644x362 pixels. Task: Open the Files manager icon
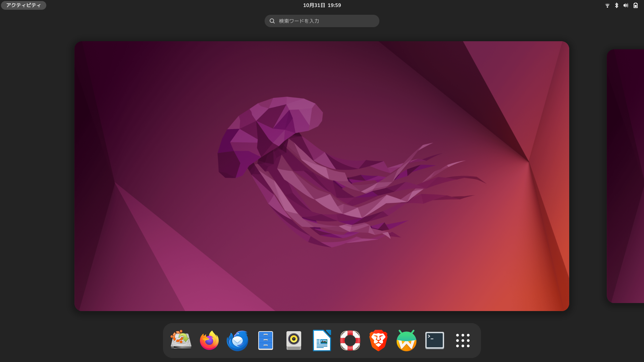pos(266,340)
